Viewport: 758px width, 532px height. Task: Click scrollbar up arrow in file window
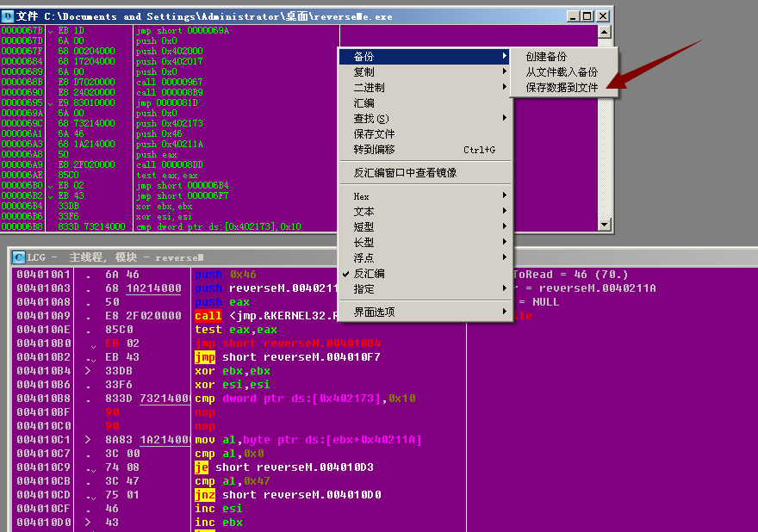(x=605, y=33)
